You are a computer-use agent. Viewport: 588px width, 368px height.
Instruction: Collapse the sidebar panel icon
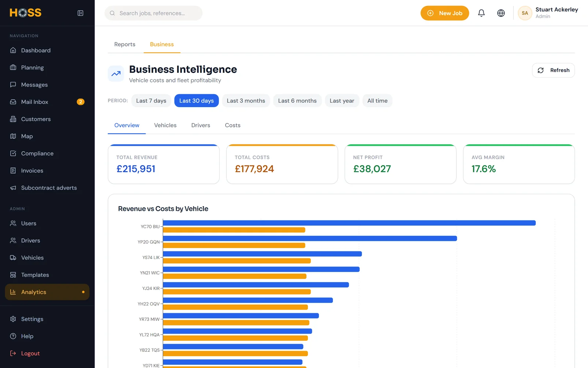80,13
